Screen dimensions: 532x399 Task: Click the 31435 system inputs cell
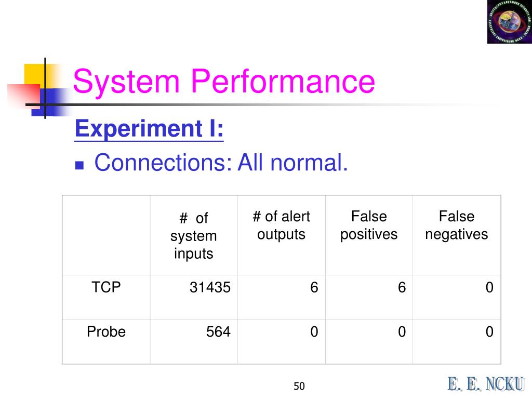pyautogui.click(x=210, y=288)
